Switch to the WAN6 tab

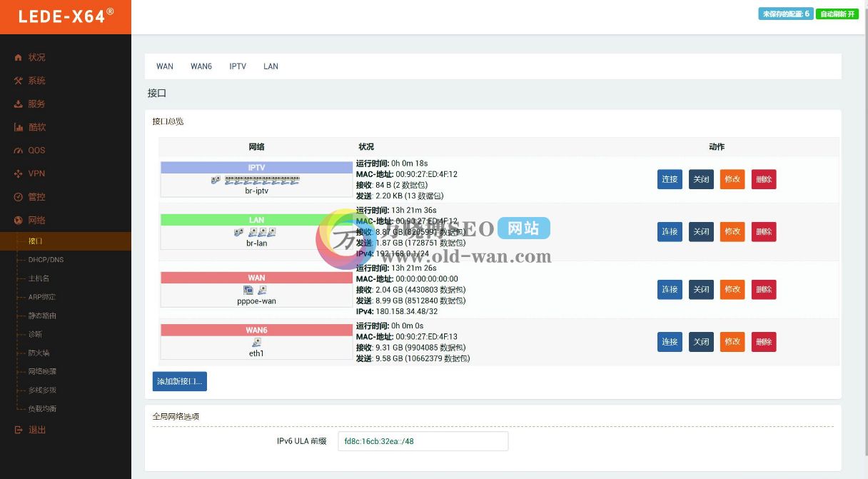point(201,66)
